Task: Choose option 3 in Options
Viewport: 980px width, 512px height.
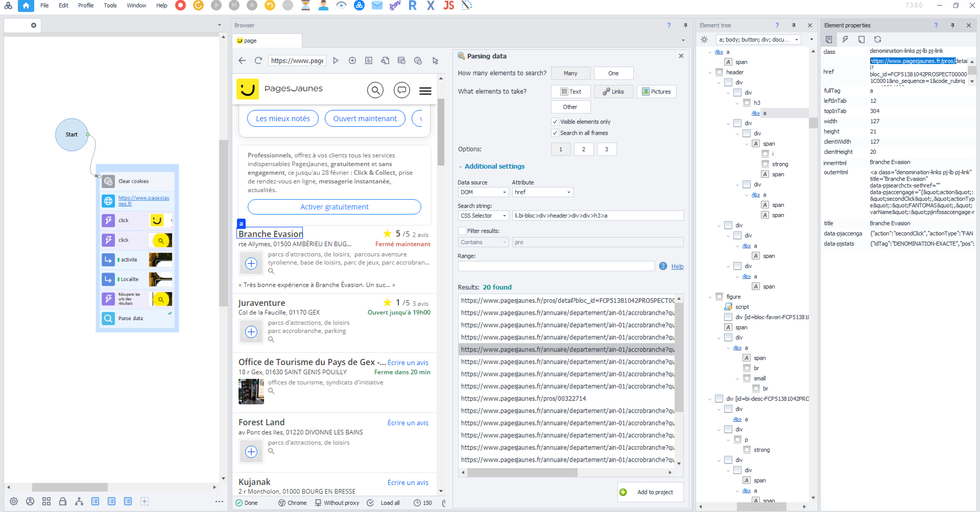Action: tap(606, 149)
